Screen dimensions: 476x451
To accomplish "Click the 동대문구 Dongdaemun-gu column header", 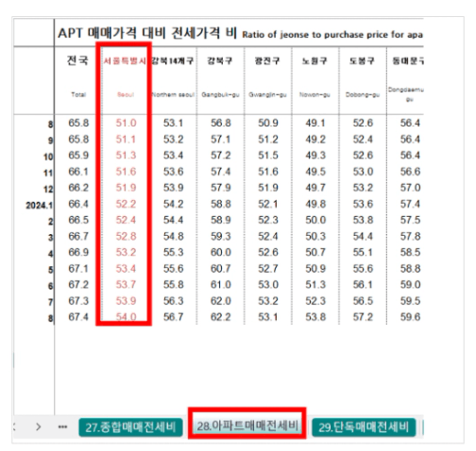I will coord(406,78).
